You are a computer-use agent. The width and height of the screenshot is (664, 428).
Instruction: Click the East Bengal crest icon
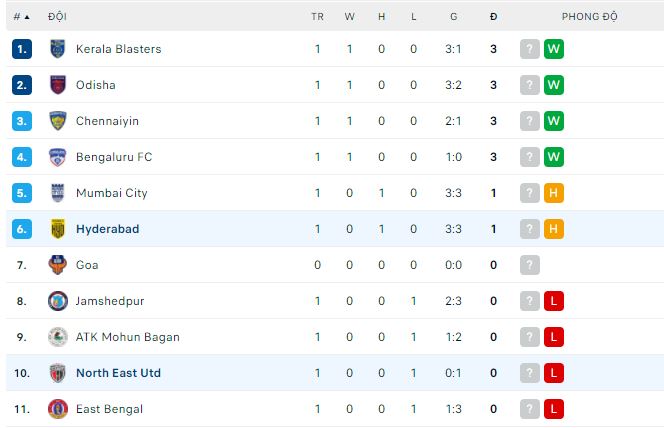(x=57, y=409)
